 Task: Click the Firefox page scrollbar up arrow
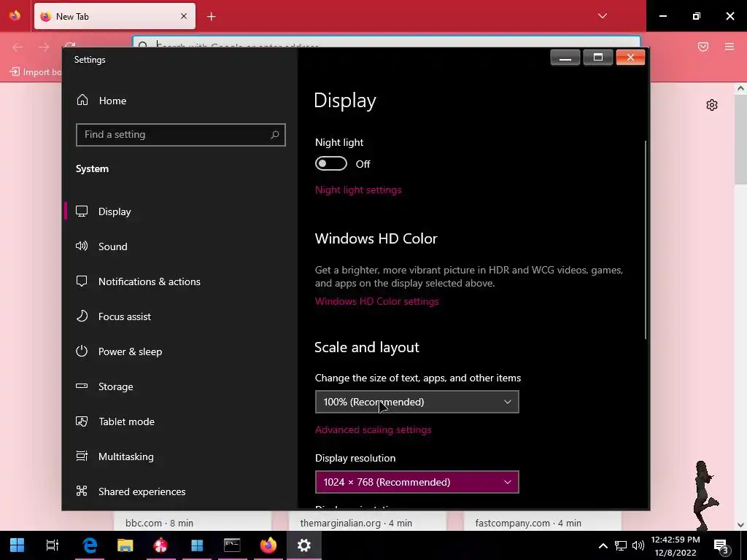click(740, 88)
